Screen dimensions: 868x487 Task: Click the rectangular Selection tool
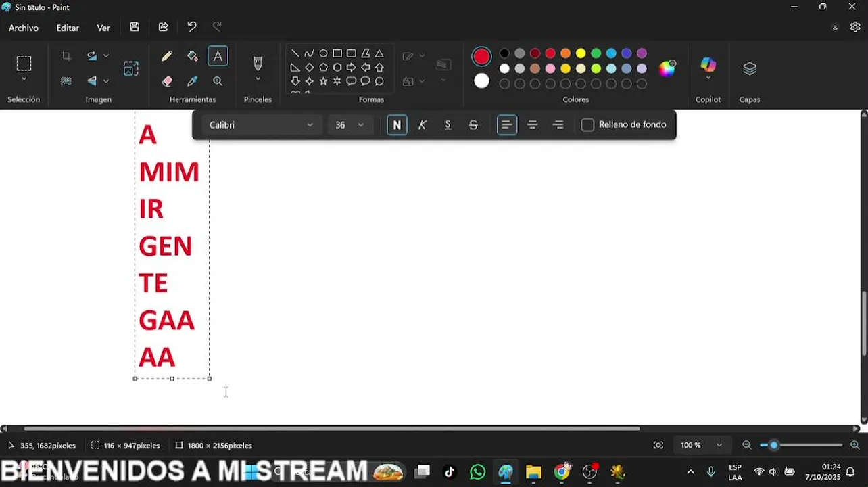tap(24, 64)
